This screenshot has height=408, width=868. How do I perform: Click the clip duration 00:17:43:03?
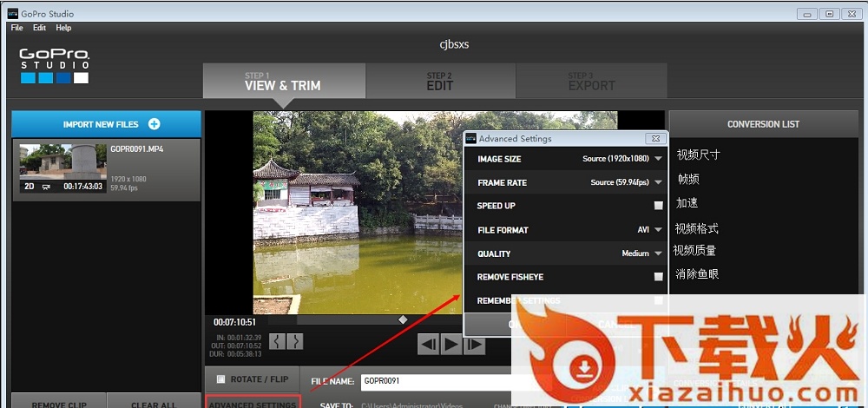click(x=82, y=187)
